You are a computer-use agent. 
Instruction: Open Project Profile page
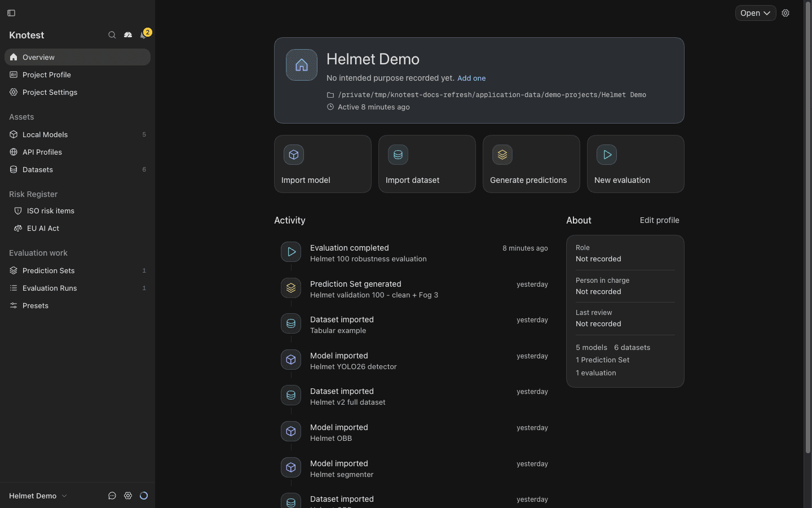tap(77, 75)
